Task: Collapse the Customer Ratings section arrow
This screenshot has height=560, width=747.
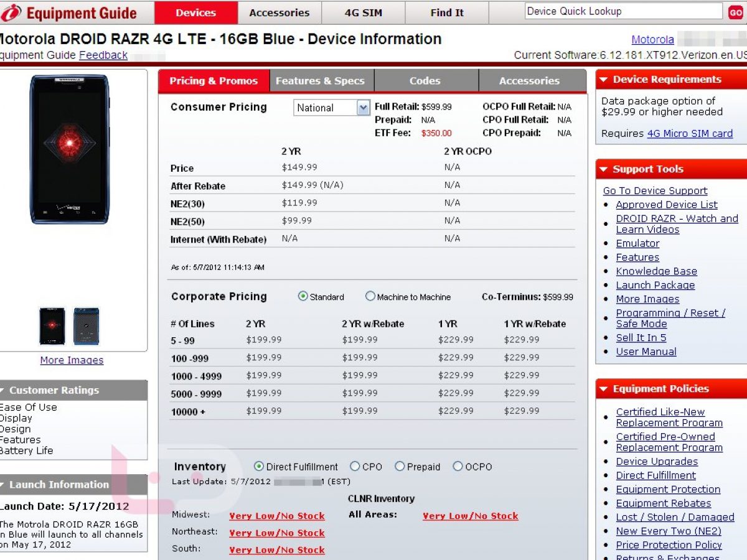Action: pos(2,391)
